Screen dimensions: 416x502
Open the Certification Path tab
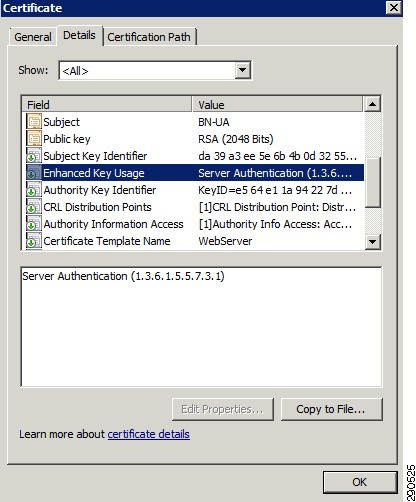[149, 37]
